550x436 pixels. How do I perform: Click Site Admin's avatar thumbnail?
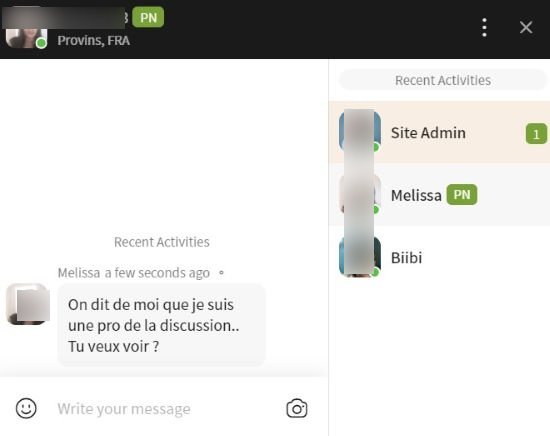[360, 132]
